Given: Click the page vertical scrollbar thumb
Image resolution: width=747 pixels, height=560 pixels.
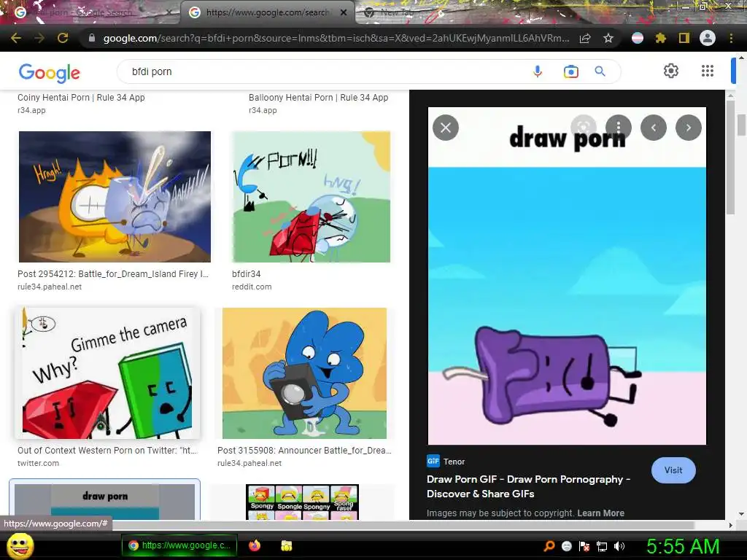Looking at the screenshot, I should click(741, 124).
